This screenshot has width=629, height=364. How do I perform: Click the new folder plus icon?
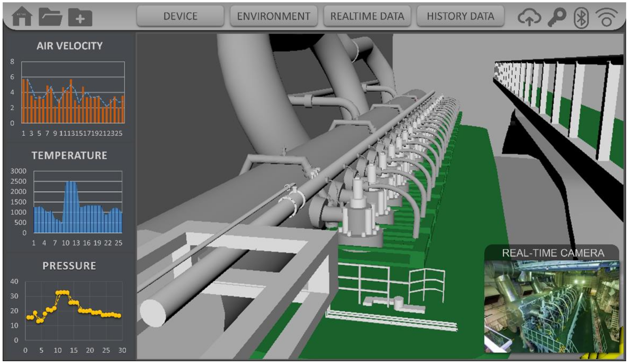[x=80, y=17]
